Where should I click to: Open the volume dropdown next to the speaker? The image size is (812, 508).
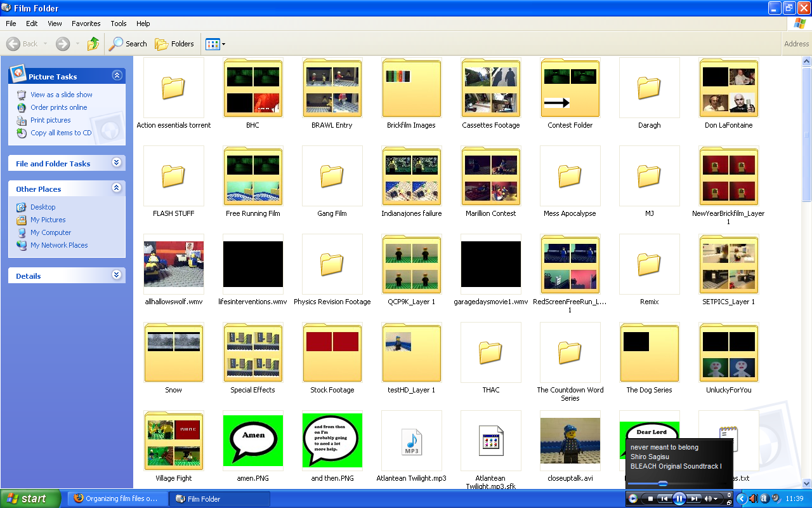(716, 498)
